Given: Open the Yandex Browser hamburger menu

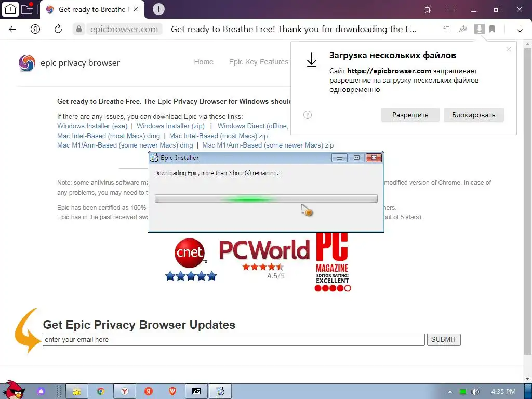Looking at the screenshot, I should click(x=451, y=9).
